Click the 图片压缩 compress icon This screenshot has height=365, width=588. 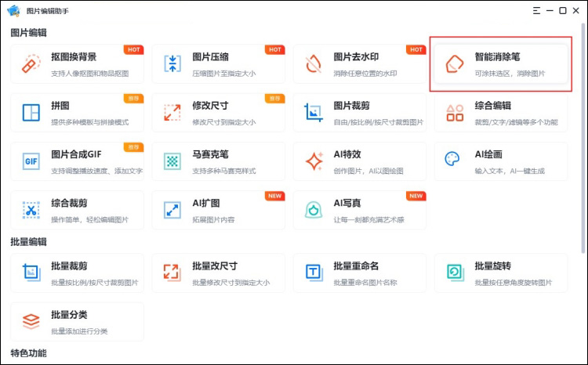[172, 63]
